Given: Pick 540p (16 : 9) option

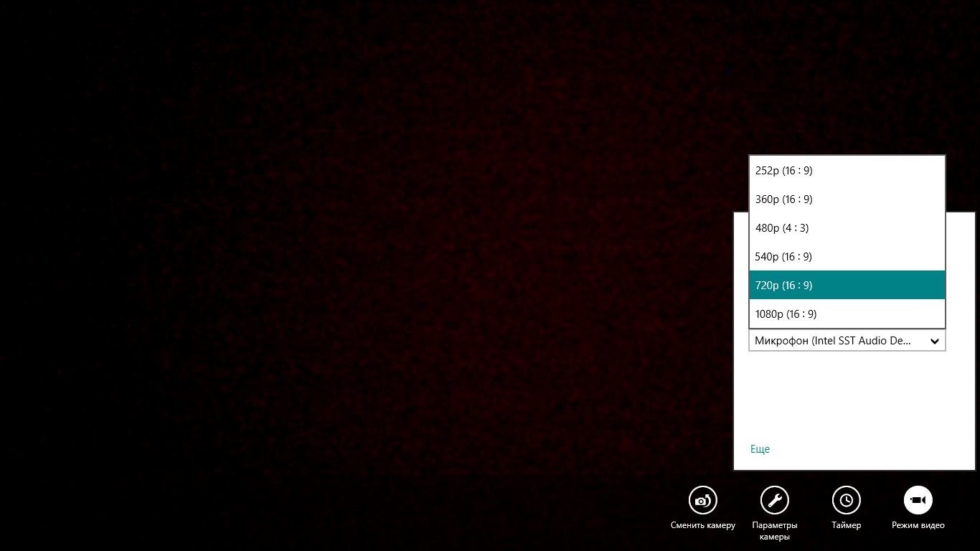Looking at the screenshot, I should point(847,257).
